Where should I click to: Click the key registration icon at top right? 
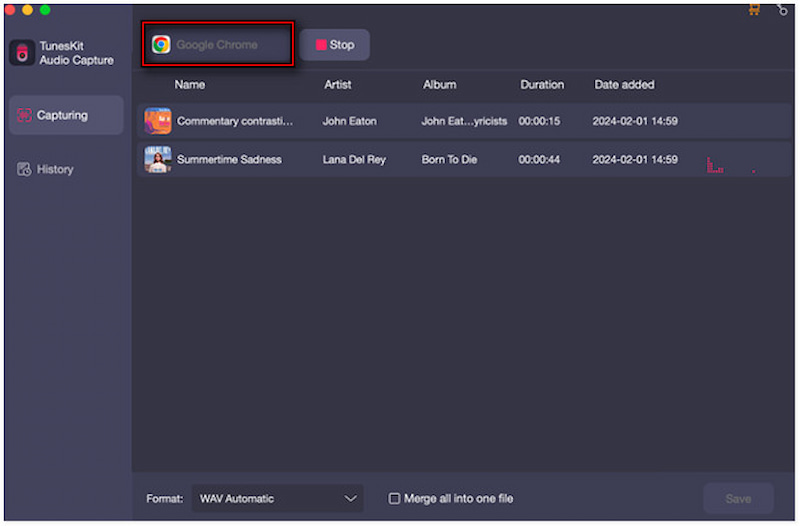point(782,9)
